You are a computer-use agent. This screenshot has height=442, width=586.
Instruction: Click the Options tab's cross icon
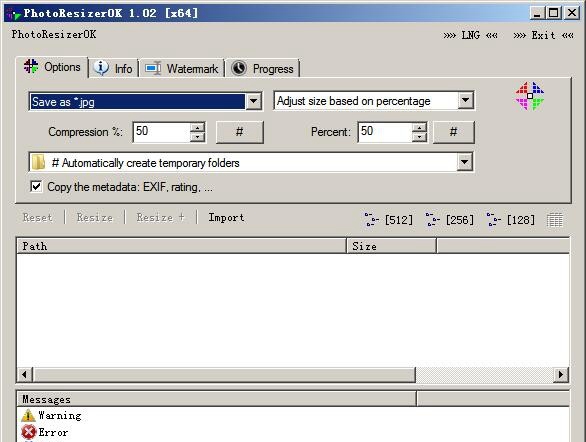click(31, 66)
